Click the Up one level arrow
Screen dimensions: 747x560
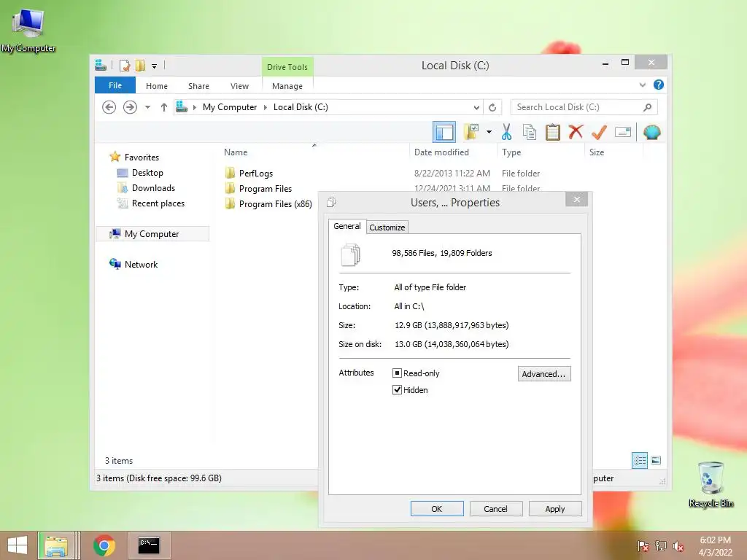point(164,107)
